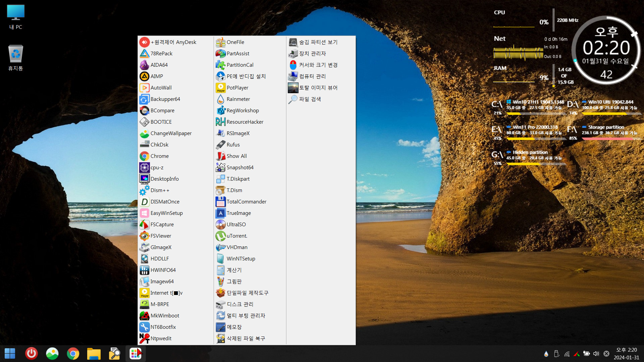Launch Dism++ gear icon

point(144,190)
